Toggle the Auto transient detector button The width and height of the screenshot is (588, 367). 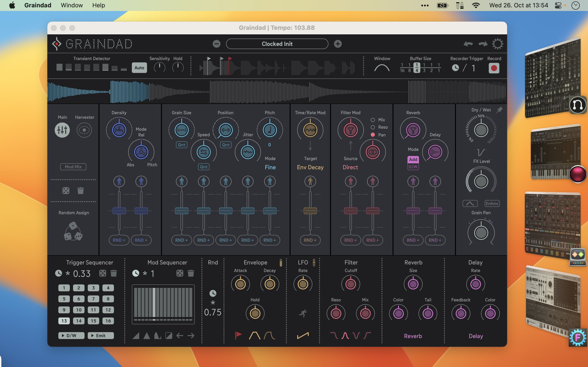click(x=139, y=68)
